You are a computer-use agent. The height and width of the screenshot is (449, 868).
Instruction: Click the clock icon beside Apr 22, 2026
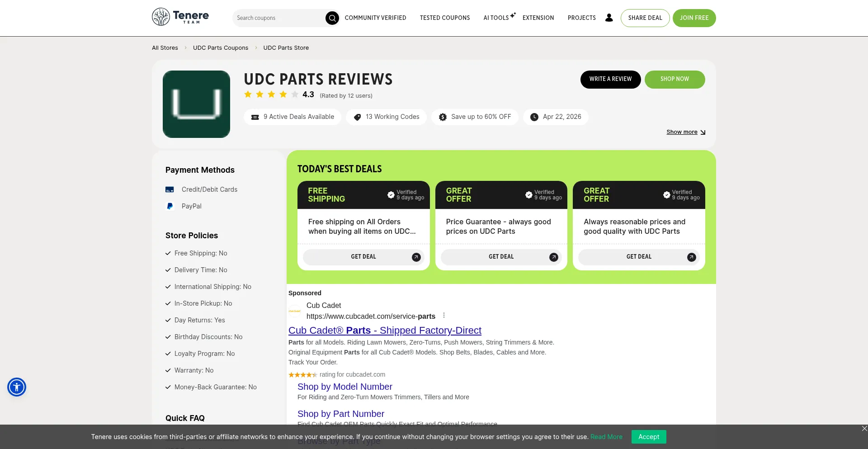[x=534, y=117]
